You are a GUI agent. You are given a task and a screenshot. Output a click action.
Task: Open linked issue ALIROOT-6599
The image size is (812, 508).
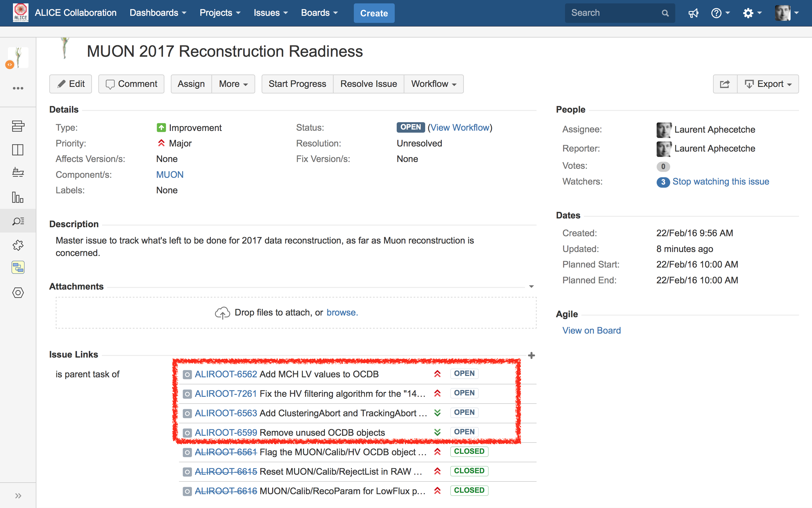tap(226, 433)
